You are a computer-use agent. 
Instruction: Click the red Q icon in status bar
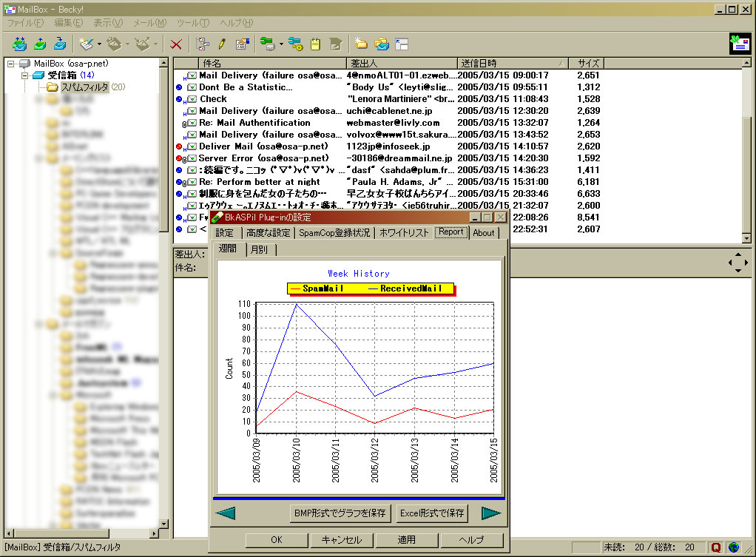point(716,547)
